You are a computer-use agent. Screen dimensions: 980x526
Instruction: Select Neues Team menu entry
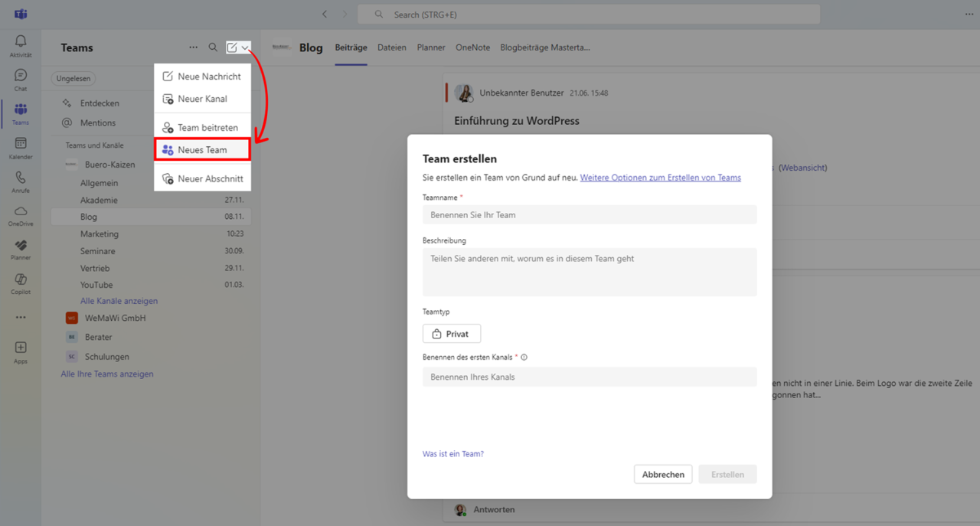tap(202, 150)
